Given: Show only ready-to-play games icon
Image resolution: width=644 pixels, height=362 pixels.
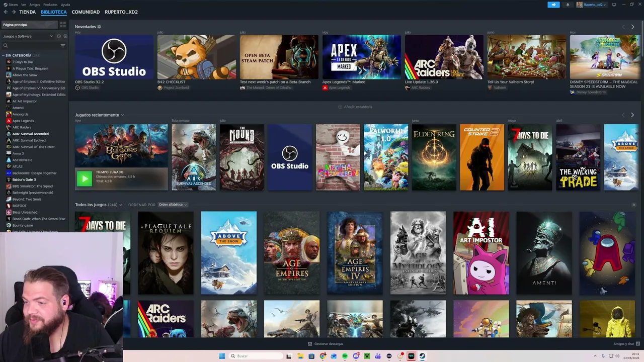Looking at the screenshot, I should click(x=64, y=36).
